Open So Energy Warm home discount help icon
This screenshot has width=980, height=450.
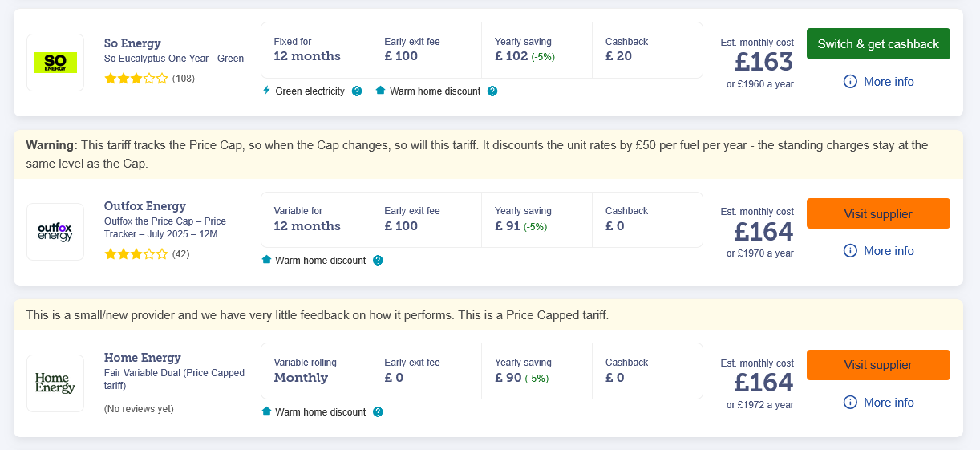(492, 91)
